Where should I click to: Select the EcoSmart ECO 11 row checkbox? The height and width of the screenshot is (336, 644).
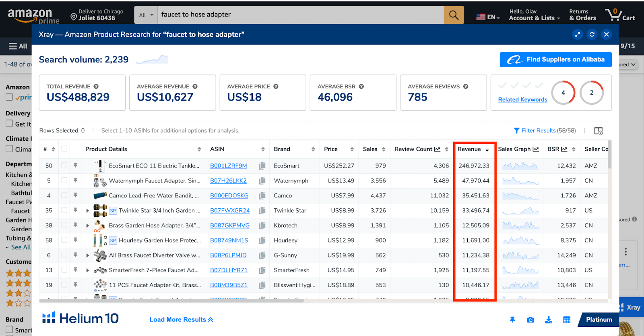pyautogui.click(x=64, y=165)
